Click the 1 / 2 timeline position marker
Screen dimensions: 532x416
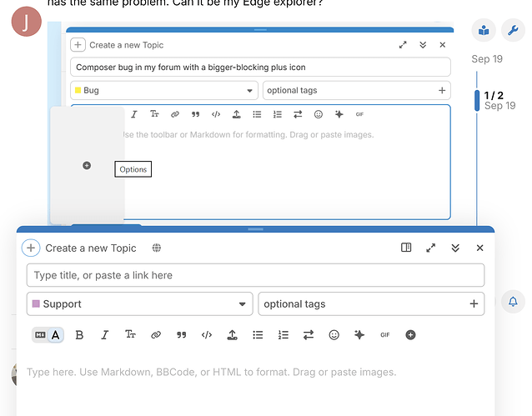click(x=494, y=95)
